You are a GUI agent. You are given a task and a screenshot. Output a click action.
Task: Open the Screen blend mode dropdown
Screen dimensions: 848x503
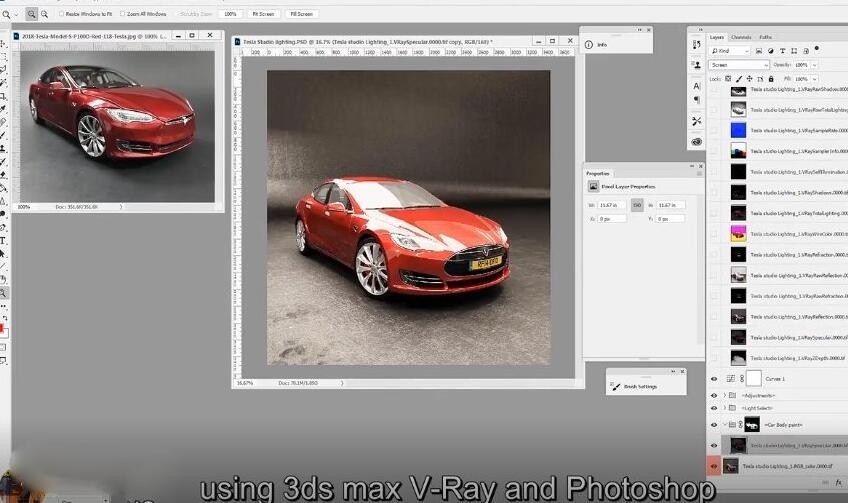pyautogui.click(x=739, y=65)
